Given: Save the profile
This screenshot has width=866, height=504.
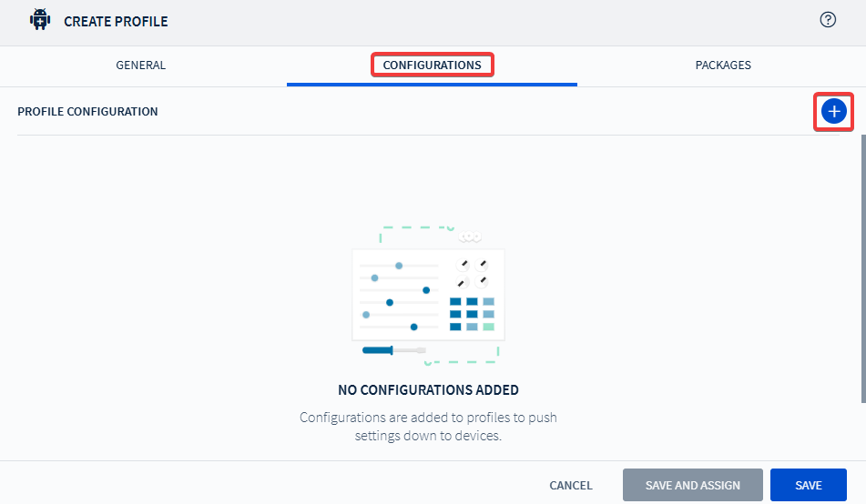Looking at the screenshot, I should click(x=808, y=486).
